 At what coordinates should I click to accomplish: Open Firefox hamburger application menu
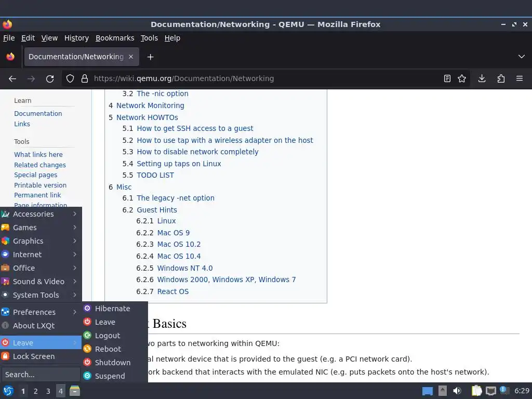pyautogui.click(x=520, y=79)
